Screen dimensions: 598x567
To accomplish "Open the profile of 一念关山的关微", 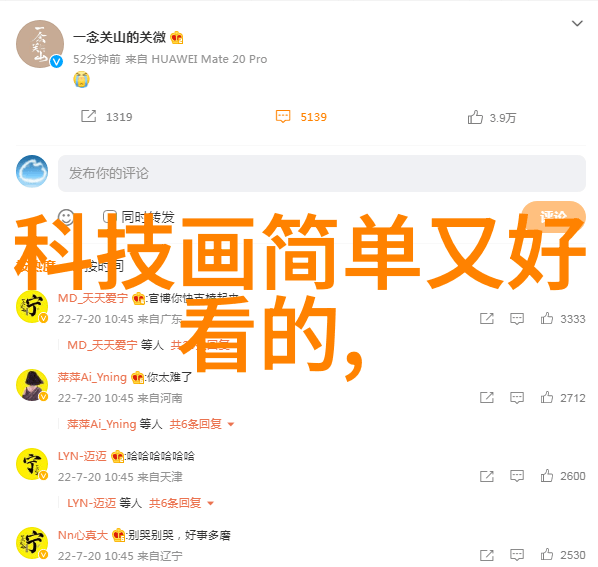I will [x=119, y=37].
